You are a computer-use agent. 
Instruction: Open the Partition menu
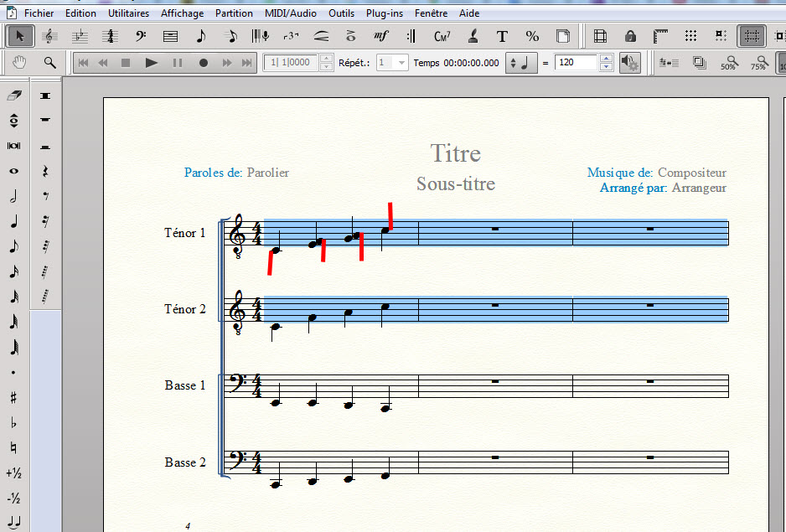coord(234,13)
